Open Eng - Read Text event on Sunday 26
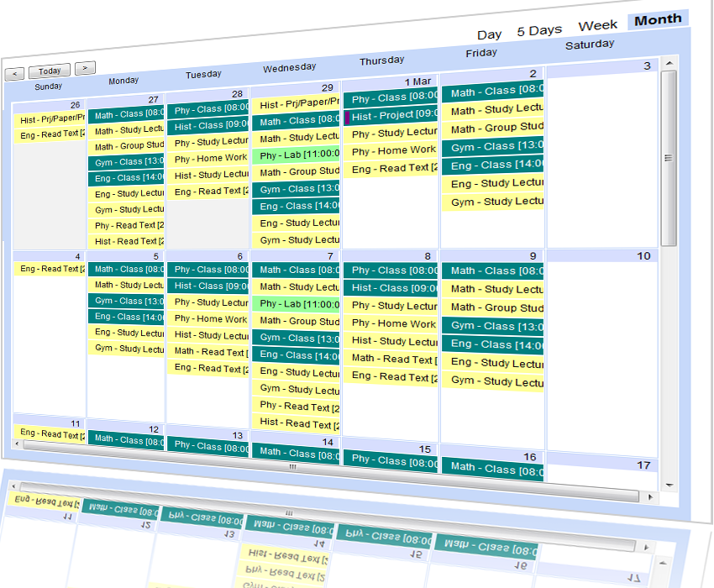This screenshot has height=588, width=714. [50, 134]
